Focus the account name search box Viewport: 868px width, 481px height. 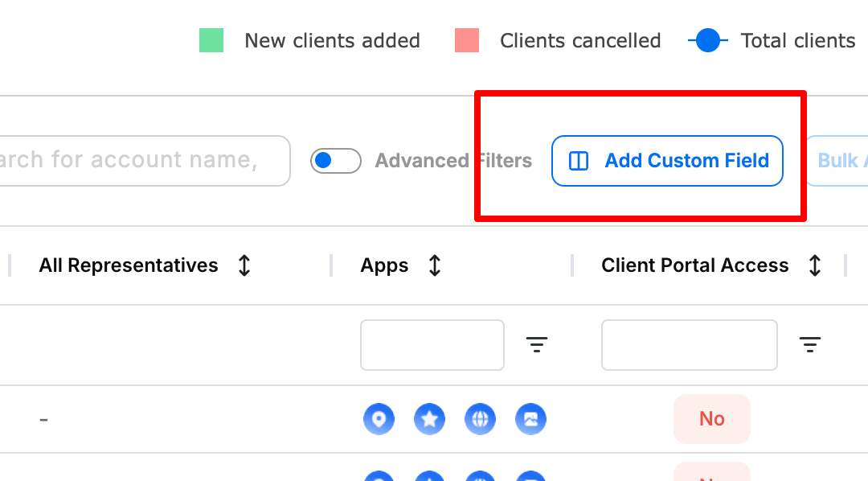click(x=145, y=161)
